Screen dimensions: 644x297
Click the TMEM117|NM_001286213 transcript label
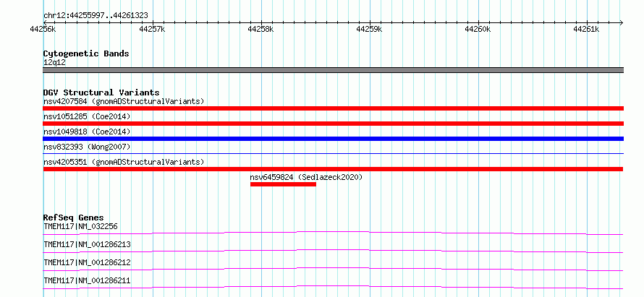[87, 244]
